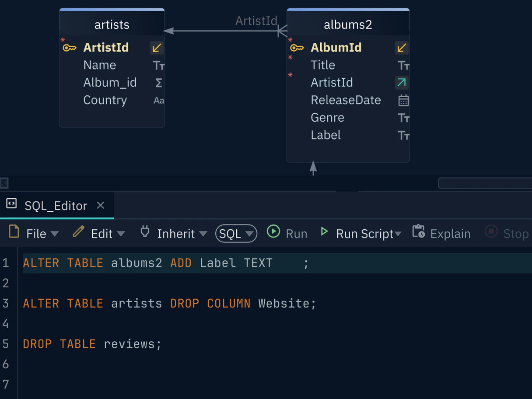Click DROP COLUMN keyword in line 3
This screenshot has width=532, height=399.
click(x=210, y=303)
